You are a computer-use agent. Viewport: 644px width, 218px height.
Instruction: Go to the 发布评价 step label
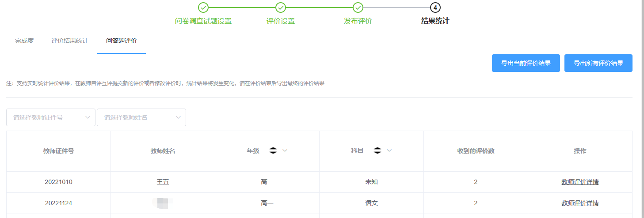[358, 21]
